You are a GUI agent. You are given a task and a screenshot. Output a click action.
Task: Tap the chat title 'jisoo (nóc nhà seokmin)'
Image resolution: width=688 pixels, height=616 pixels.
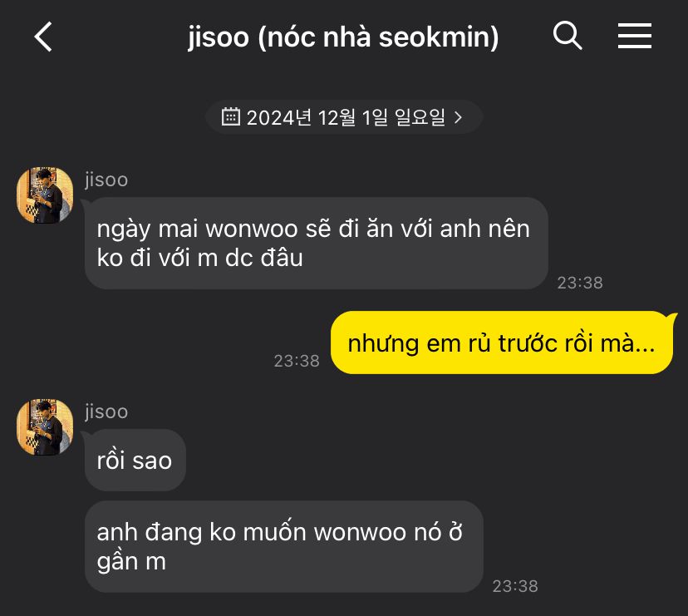(343, 37)
